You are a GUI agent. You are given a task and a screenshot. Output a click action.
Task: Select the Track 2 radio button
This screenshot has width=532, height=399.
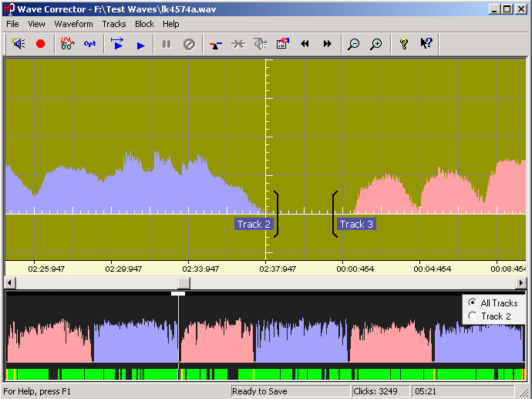pos(472,316)
